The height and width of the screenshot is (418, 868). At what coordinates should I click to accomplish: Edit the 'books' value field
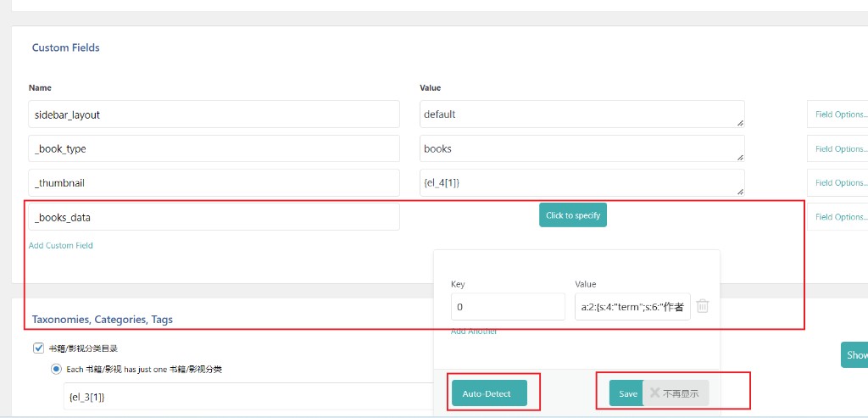[x=582, y=148]
